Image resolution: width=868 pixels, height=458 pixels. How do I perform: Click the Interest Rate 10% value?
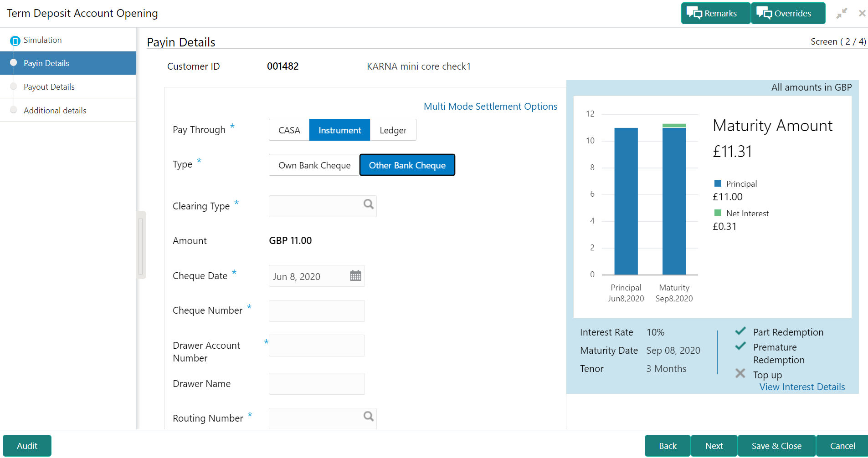(x=655, y=332)
